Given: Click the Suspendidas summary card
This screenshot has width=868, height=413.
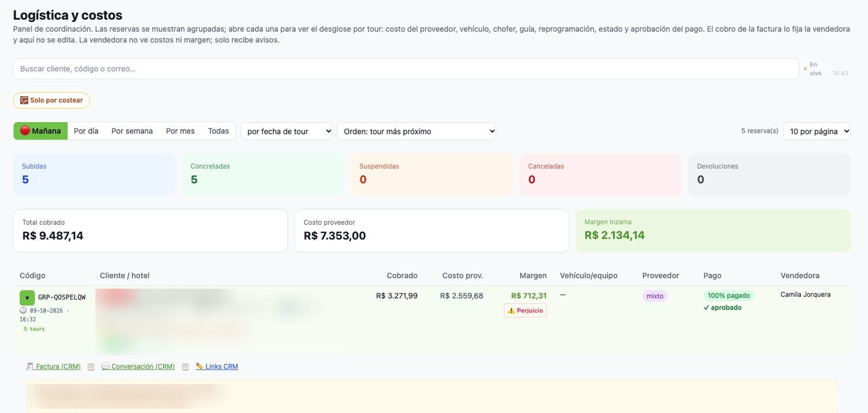Looking at the screenshot, I should (x=432, y=174).
